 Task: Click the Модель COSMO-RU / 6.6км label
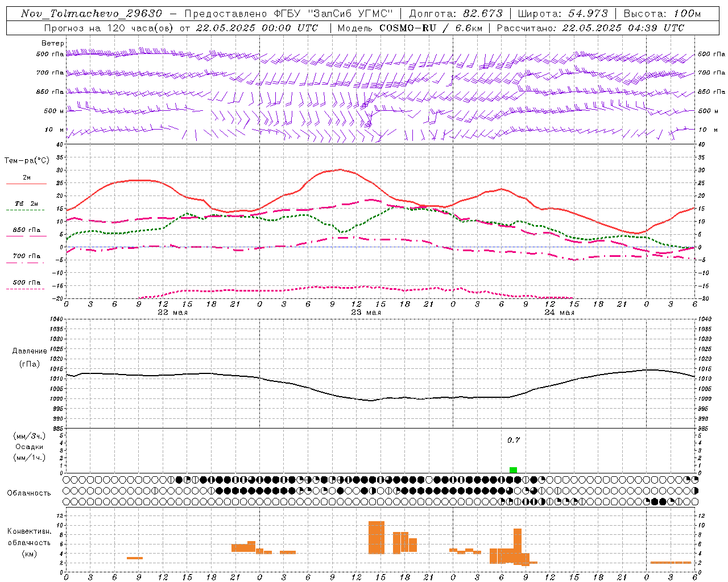410,28
